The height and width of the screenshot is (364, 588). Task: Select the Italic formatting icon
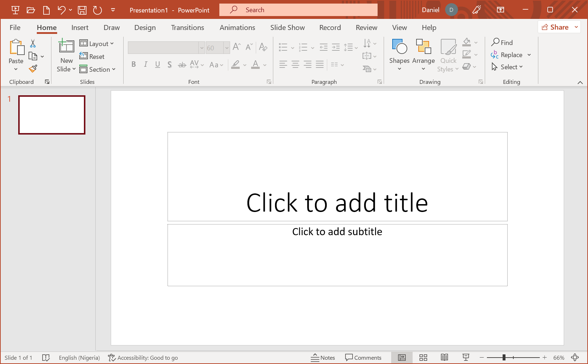pos(145,65)
